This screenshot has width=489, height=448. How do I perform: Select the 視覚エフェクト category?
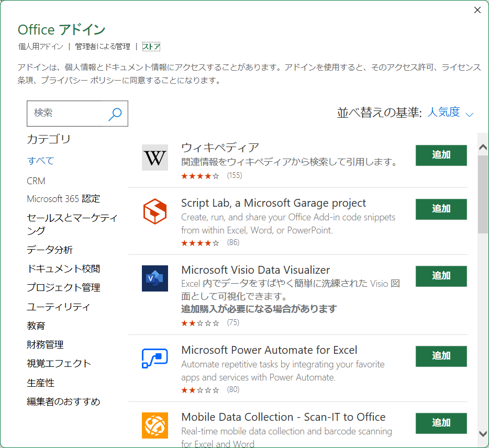pos(59,364)
